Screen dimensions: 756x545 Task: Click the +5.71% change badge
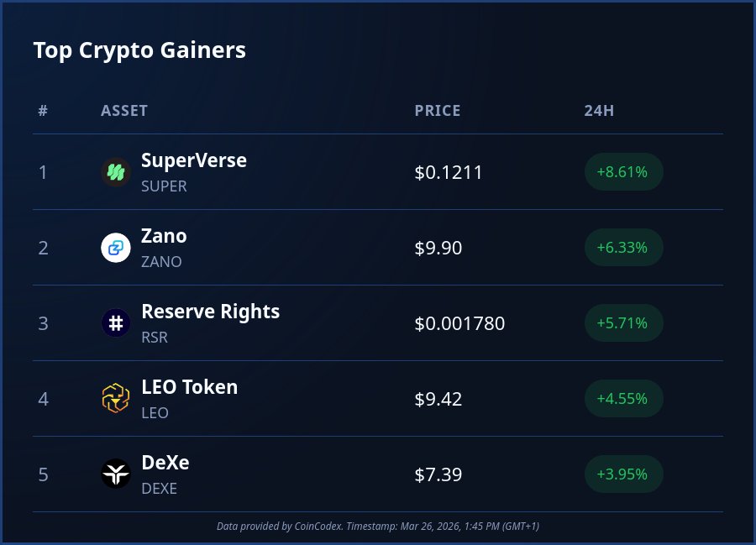622,323
